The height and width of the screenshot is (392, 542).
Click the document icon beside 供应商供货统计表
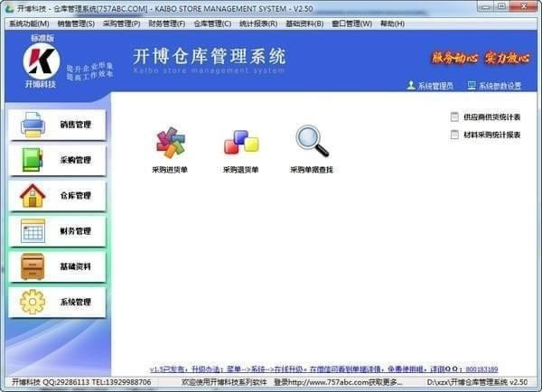(x=454, y=117)
